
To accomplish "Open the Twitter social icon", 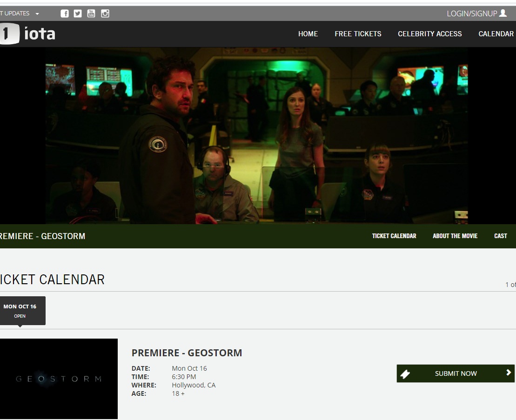I will coord(78,13).
